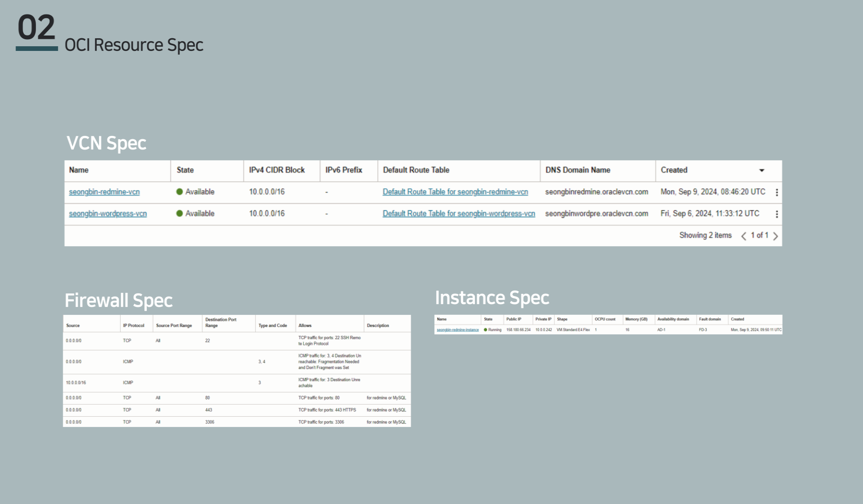Open the actions menu for seongbin-wordpress-vcn row
The width and height of the screenshot is (863, 504).
[x=777, y=214]
